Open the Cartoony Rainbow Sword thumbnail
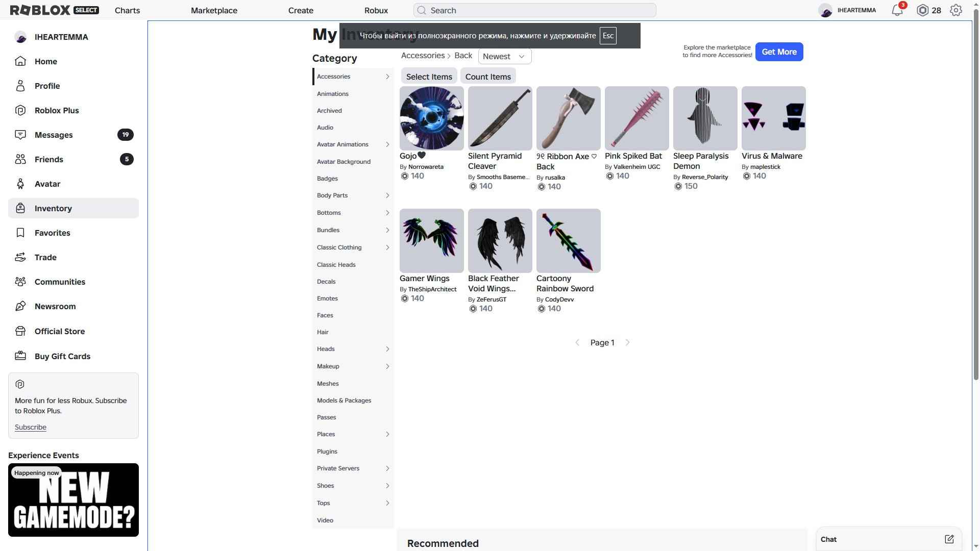Image resolution: width=980 pixels, height=551 pixels. (x=568, y=241)
